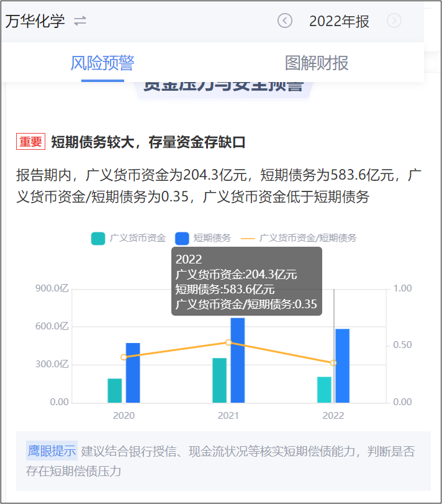442x504 pixels.
Task: Click the 2022 ratio line data point
Action: coord(333,362)
